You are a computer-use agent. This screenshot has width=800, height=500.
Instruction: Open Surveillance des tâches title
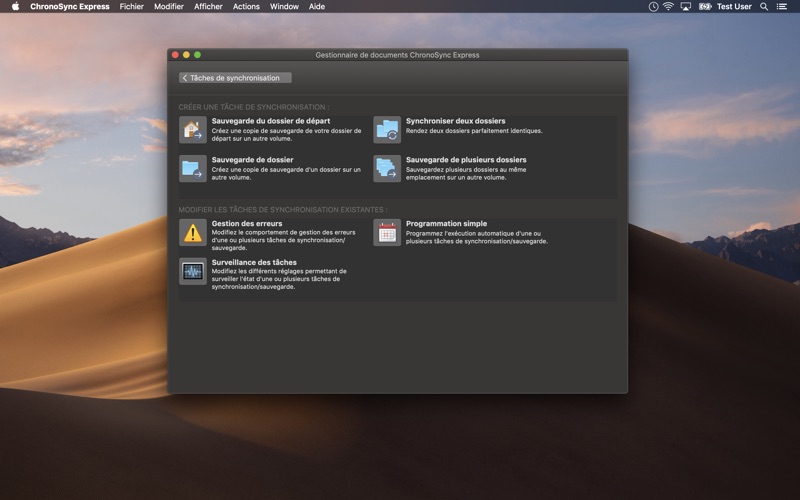[254, 262]
